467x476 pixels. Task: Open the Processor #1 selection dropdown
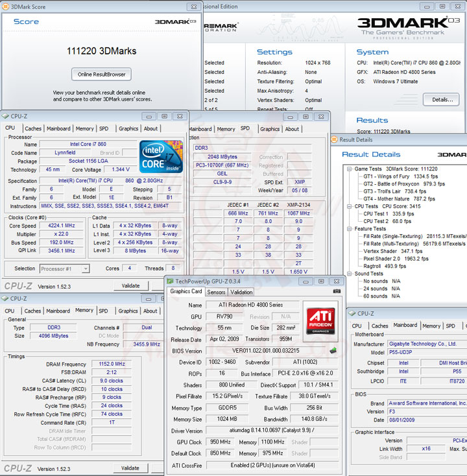point(86,268)
